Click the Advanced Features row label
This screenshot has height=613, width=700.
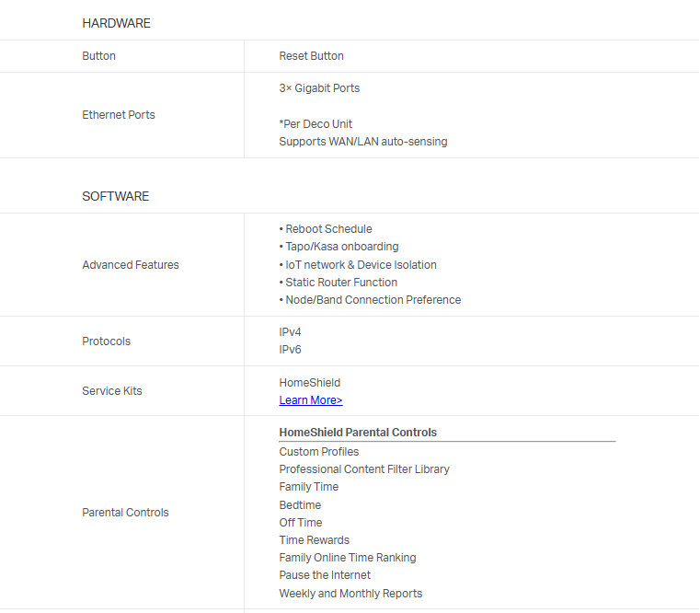[131, 265]
